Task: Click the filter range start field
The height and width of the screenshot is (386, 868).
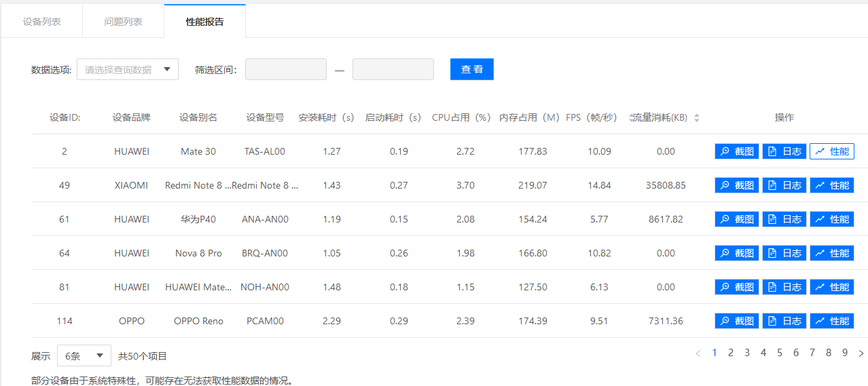Action: click(x=285, y=69)
